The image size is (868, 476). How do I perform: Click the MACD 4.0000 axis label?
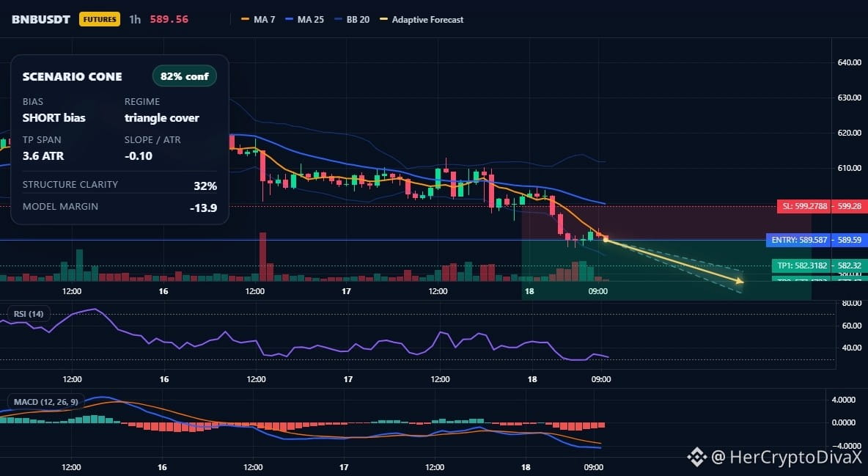click(844, 400)
